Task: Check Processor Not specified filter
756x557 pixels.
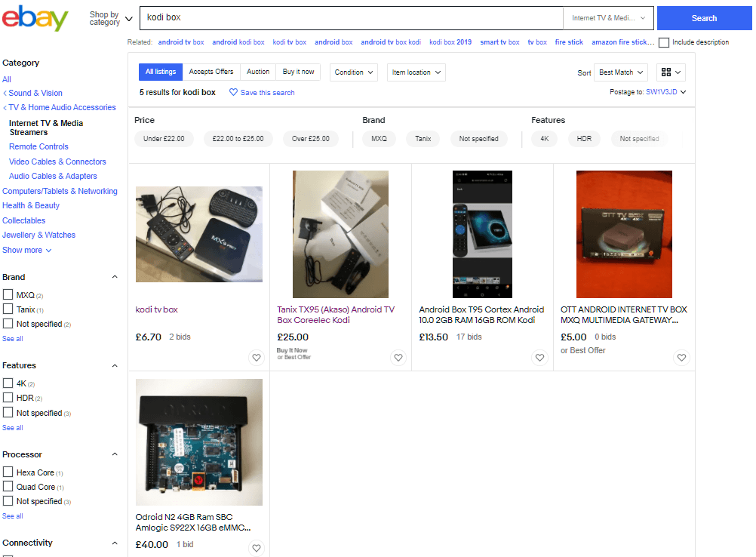Action: (x=8, y=501)
